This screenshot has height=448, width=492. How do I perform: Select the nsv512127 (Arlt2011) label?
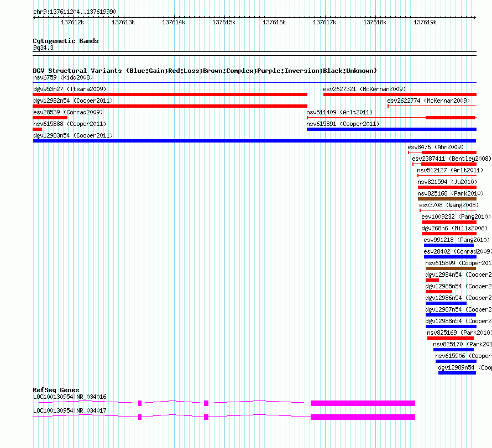[450, 170]
